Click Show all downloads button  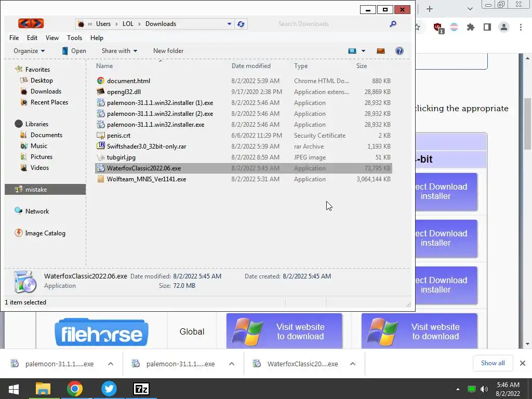point(493,363)
